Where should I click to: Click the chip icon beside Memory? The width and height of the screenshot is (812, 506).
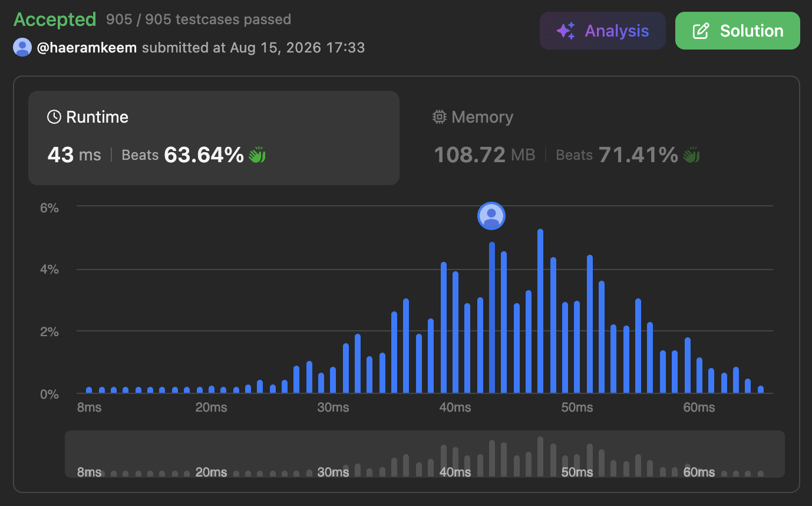click(x=439, y=117)
